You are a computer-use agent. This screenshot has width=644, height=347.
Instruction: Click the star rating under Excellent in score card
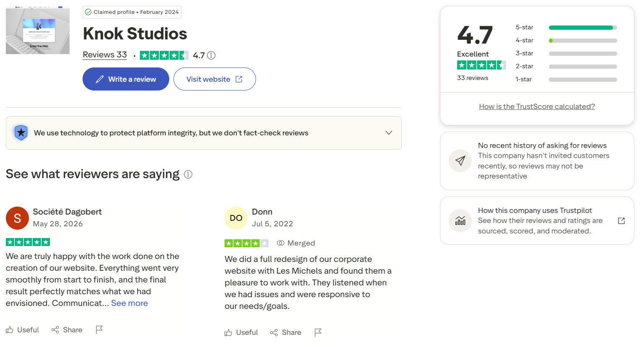(x=481, y=65)
